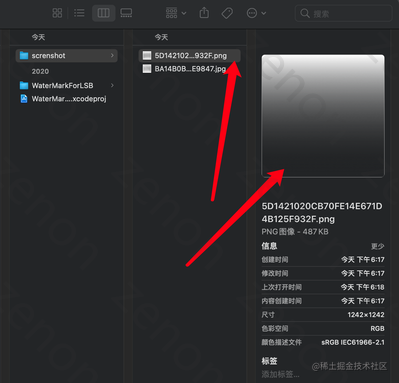This screenshot has width=399, height=383.
Task: Click the 今天 header in first column
Action: (x=38, y=37)
